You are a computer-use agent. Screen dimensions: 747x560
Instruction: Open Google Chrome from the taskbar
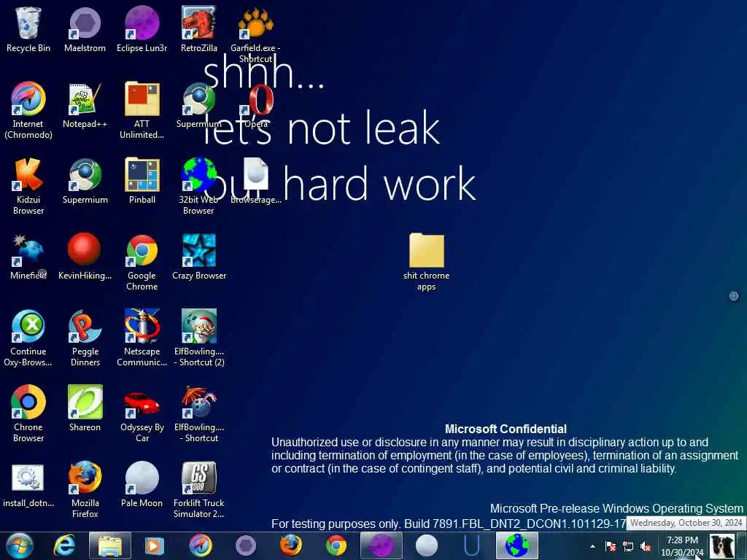[x=336, y=545]
